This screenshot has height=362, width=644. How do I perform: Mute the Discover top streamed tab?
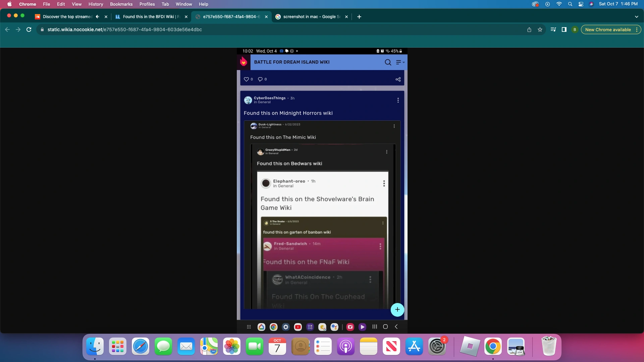(98, 16)
